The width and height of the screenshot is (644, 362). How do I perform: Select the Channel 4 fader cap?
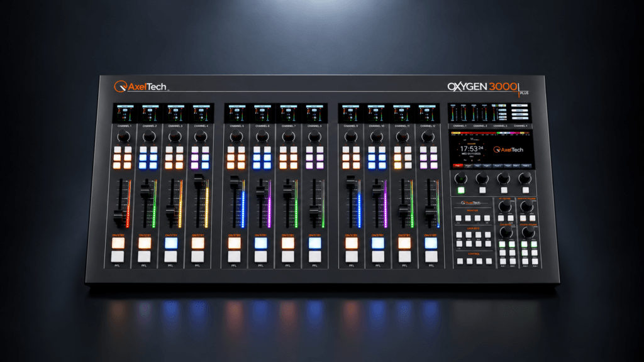198,180
